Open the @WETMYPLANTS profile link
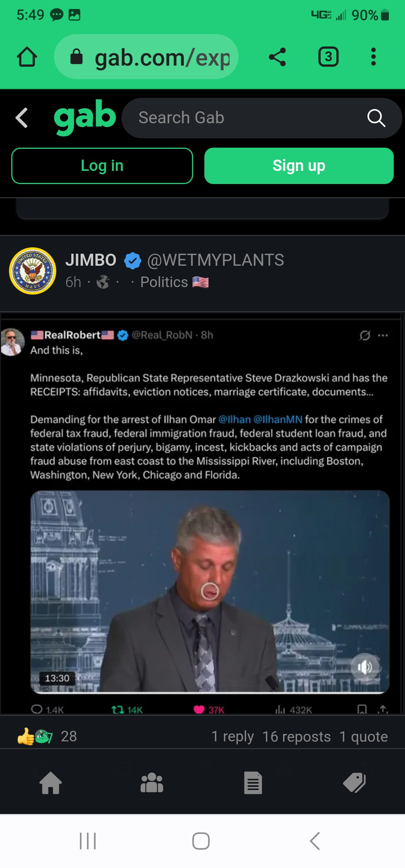The width and height of the screenshot is (405, 868). coord(216,260)
